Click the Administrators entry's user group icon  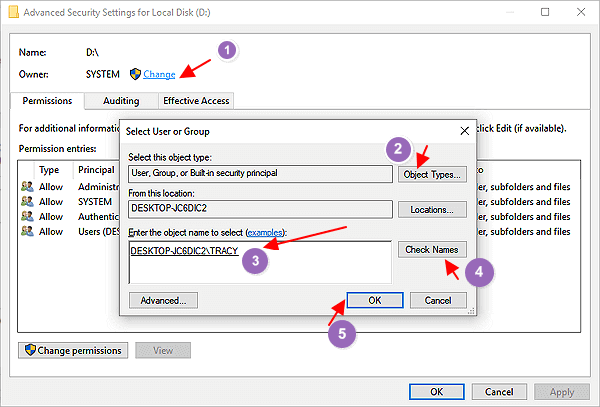point(25,186)
